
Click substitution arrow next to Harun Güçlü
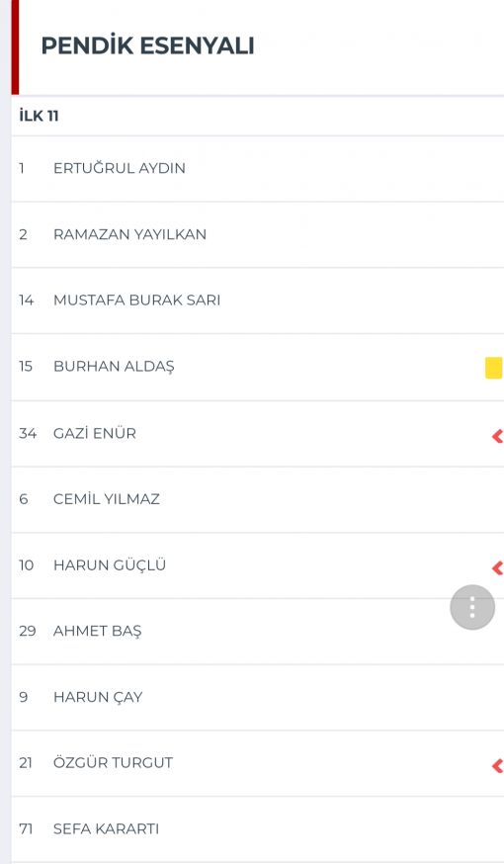pos(497,568)
